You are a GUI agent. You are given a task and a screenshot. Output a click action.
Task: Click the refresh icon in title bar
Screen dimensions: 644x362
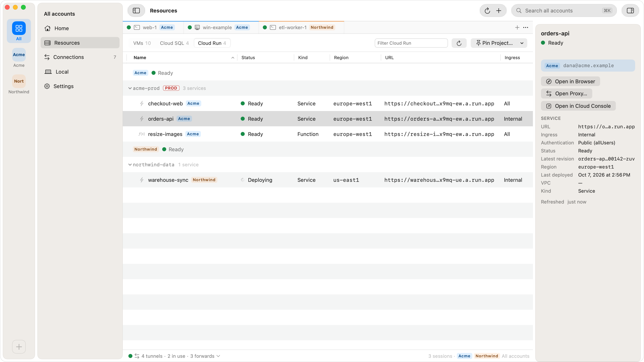(487, 10)
